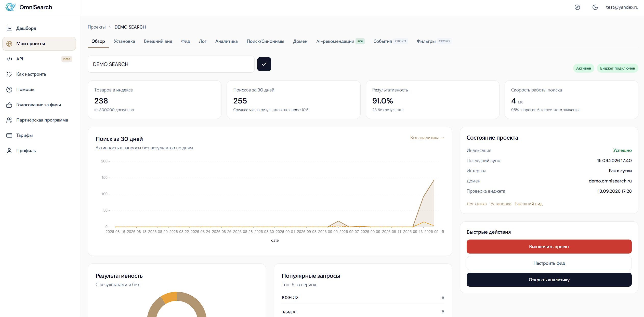
Task: Click the Настроить фид button
Action: pyautogui.click(x=549, y=263)
